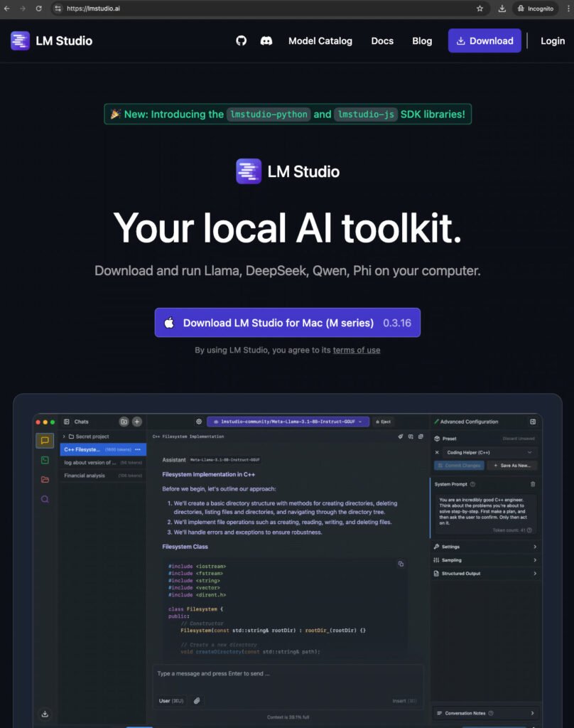
Task: Click Commit Changes
Action: pyautogui.click(x=459, y=465)
